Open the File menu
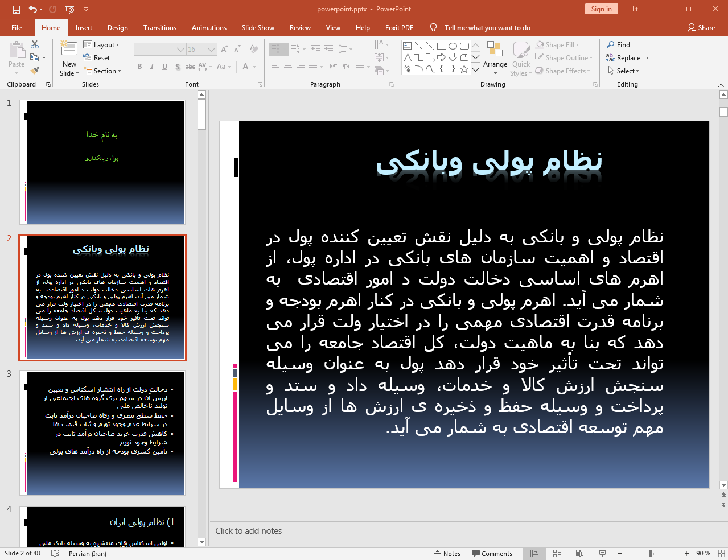This screenshot has width=728, height=560. point(17,28)
